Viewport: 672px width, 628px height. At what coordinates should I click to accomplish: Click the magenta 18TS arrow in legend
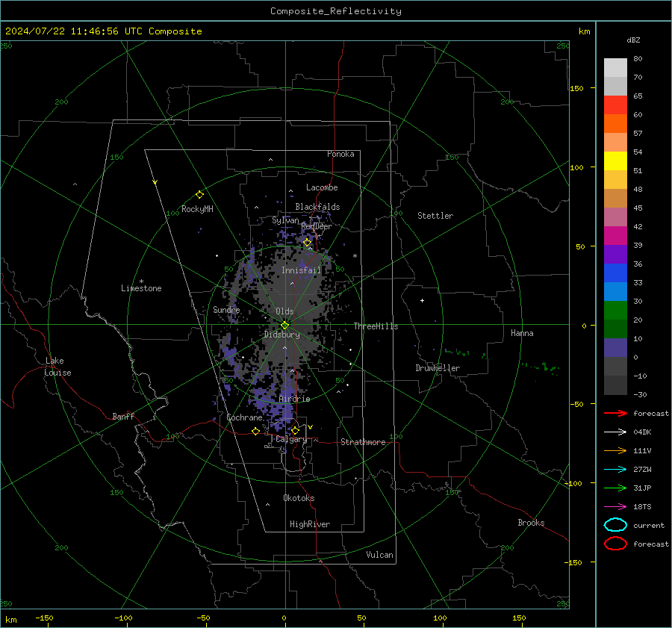click(x=615, y=507)
